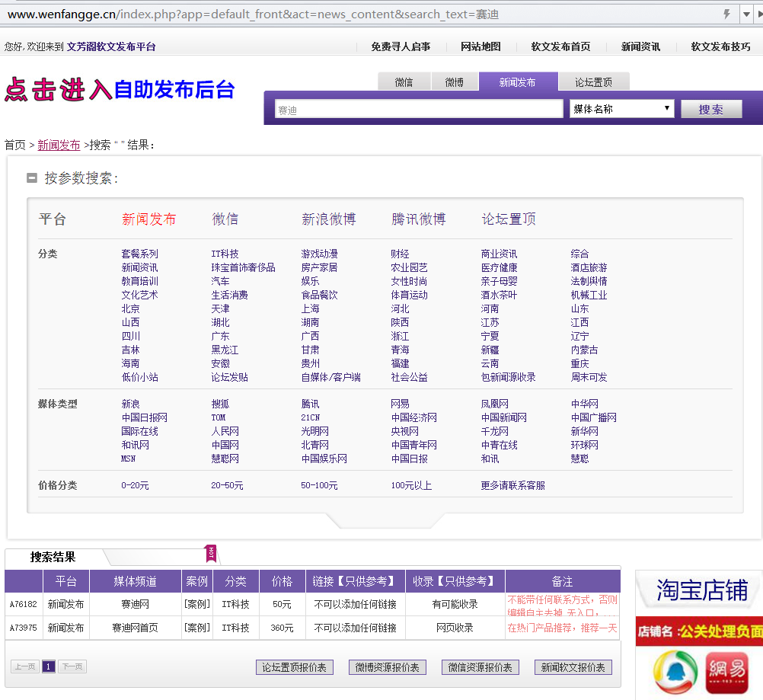
Task: Select the 0-20元 price range
Action: point(135,485)
